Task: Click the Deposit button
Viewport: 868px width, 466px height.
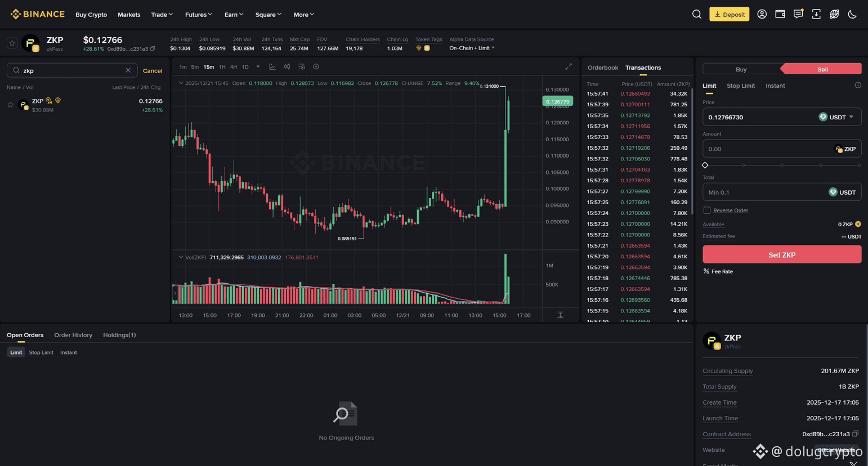Action: pyautogui.click(x=729, y=14)
